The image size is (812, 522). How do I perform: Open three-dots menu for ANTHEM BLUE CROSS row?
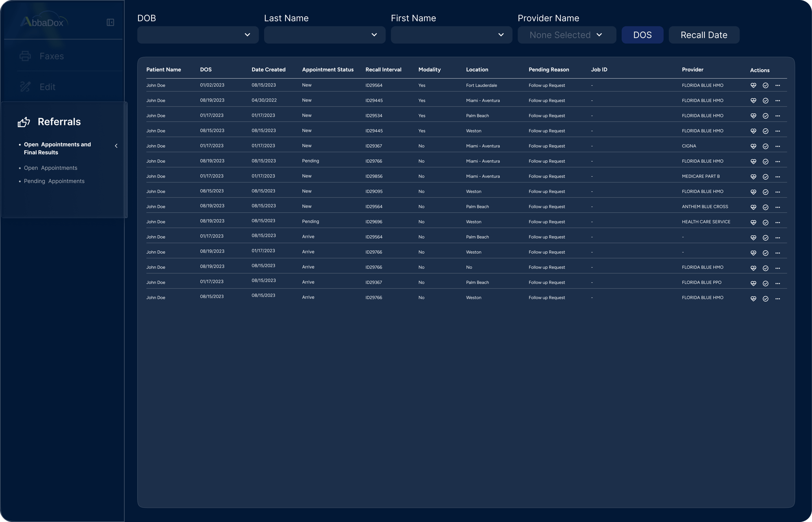coord(777,207)
